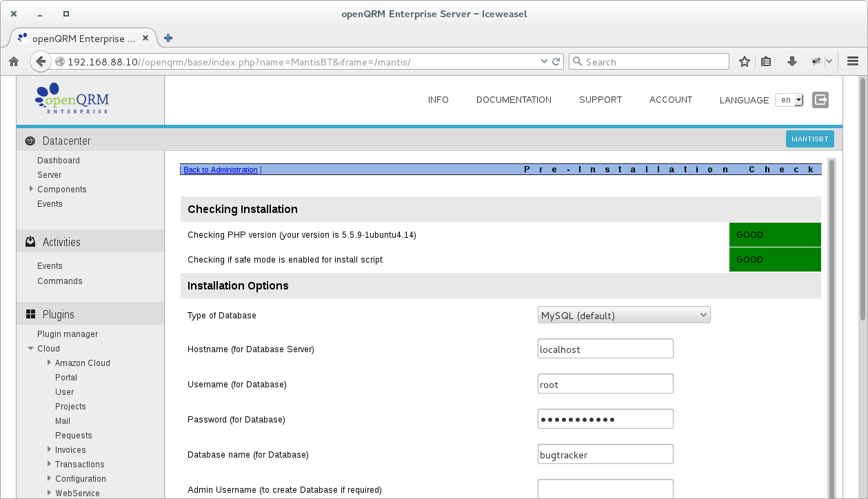Expand the Amazon Cloud item
Viewport: 868px width, 499px height.
49,363
